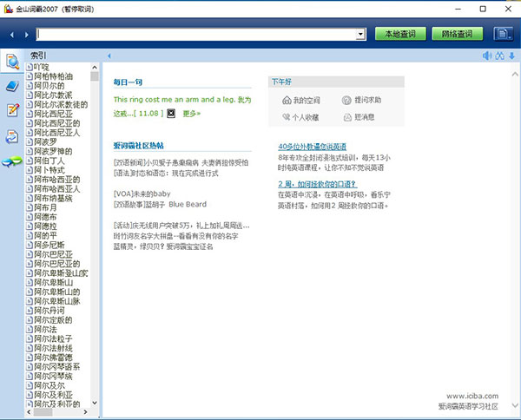Open the 词友名字大拼盘 post

tap(175, 236)
